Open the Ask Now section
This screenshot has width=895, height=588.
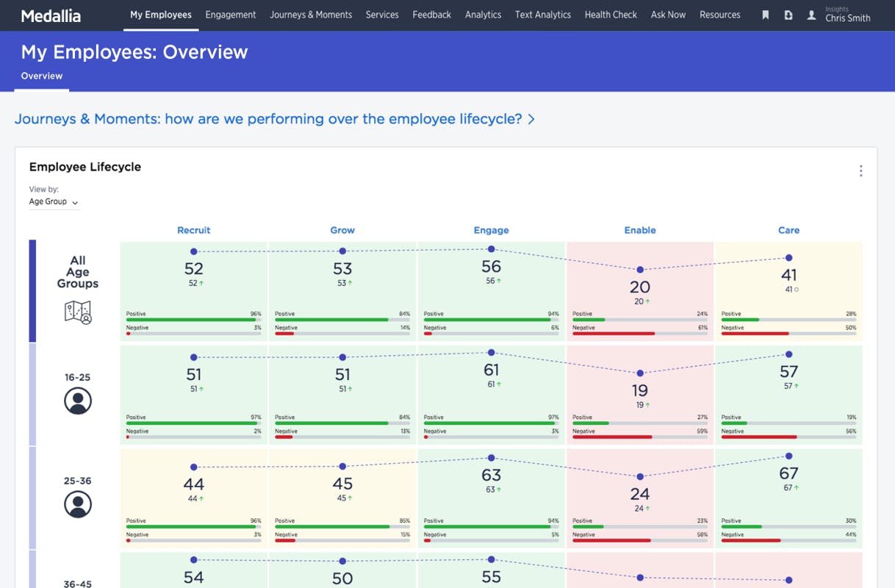click(x=668, y=15)
